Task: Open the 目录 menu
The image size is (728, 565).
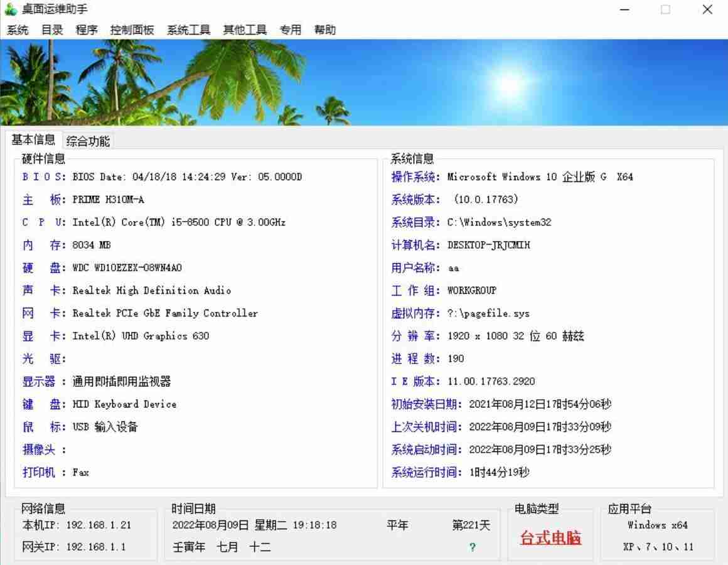Action: point(52,30)
